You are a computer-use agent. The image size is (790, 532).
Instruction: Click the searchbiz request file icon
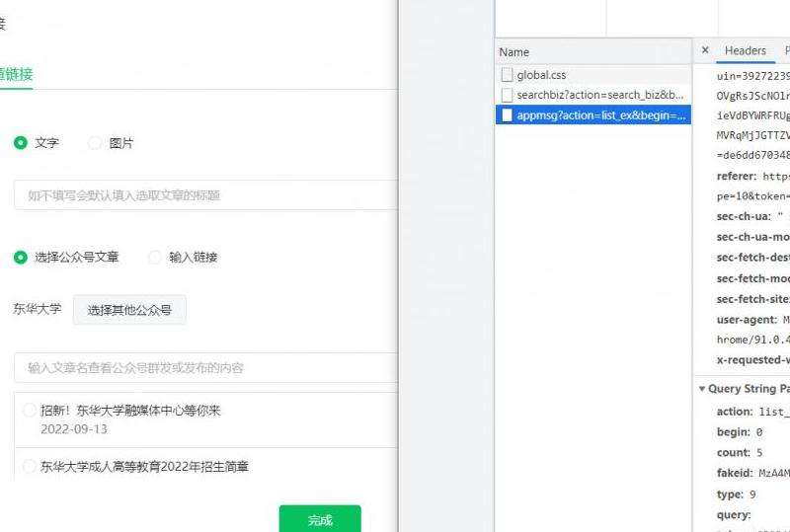[x=508, y=96]
